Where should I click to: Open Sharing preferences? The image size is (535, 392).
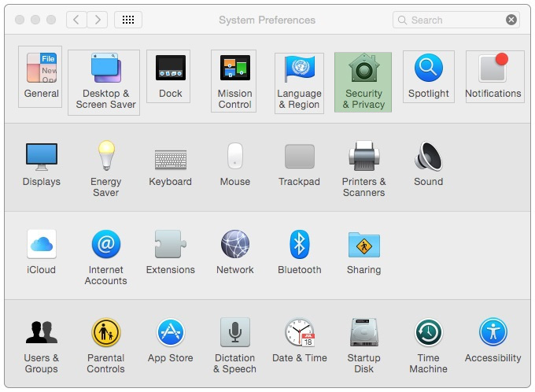tap(363, 253)
